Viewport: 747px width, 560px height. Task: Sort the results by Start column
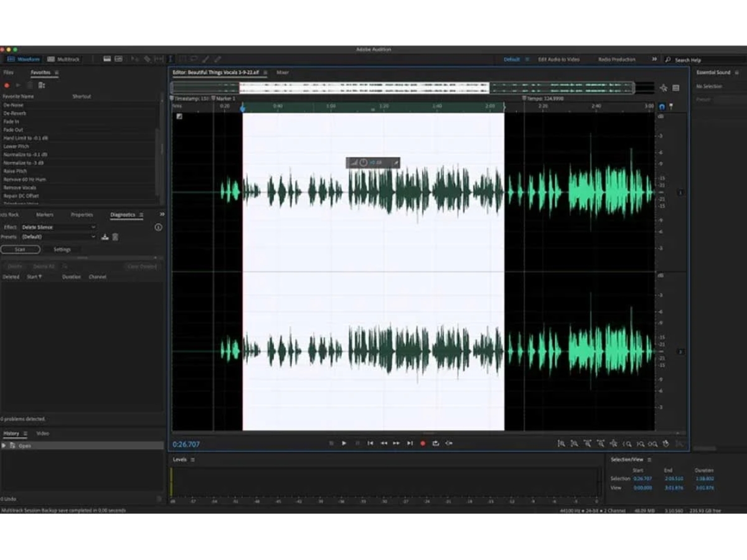click(x=34, y=276)
